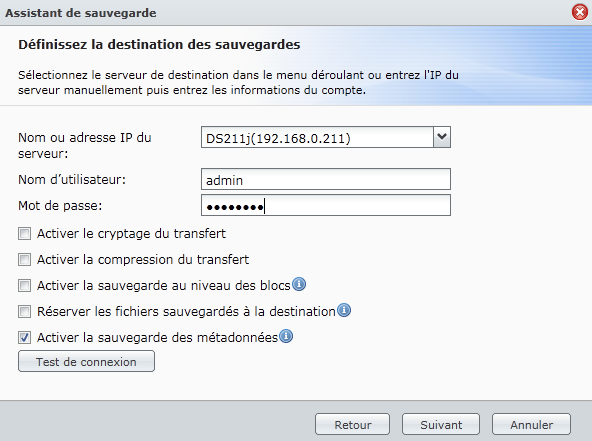Close the Assistant de sauvegarde dialog

pyautogui.click(x=580, y=12)
